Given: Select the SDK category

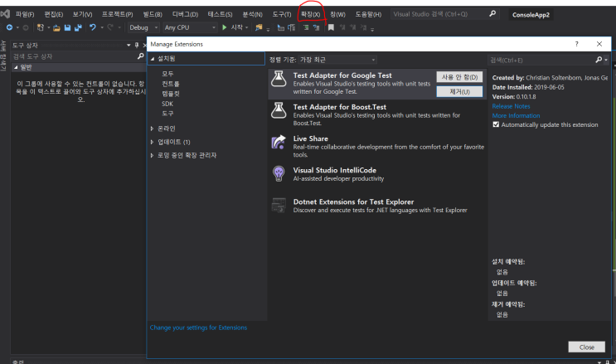Looking at the screenshot, I should 167,104.
